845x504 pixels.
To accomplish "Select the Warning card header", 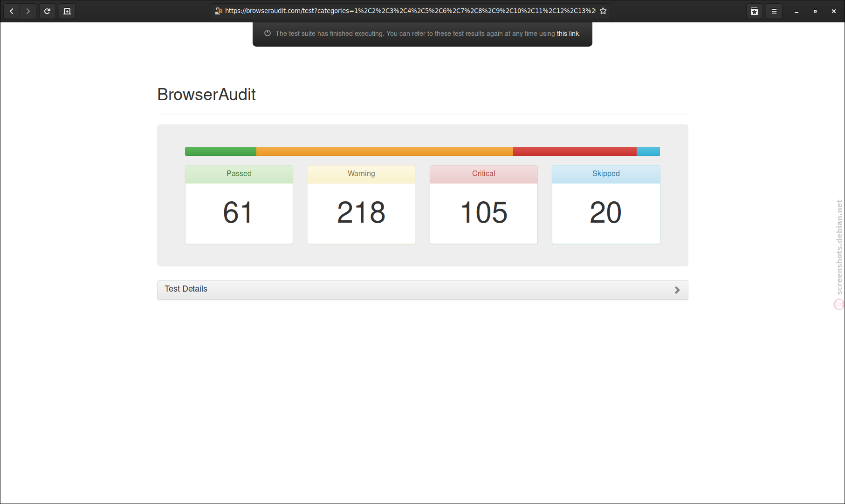I will point(361,174).
